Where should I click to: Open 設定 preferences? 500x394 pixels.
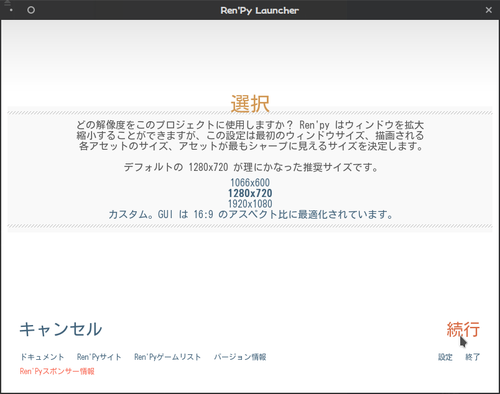pyautogui.click(x=445, y=357)
